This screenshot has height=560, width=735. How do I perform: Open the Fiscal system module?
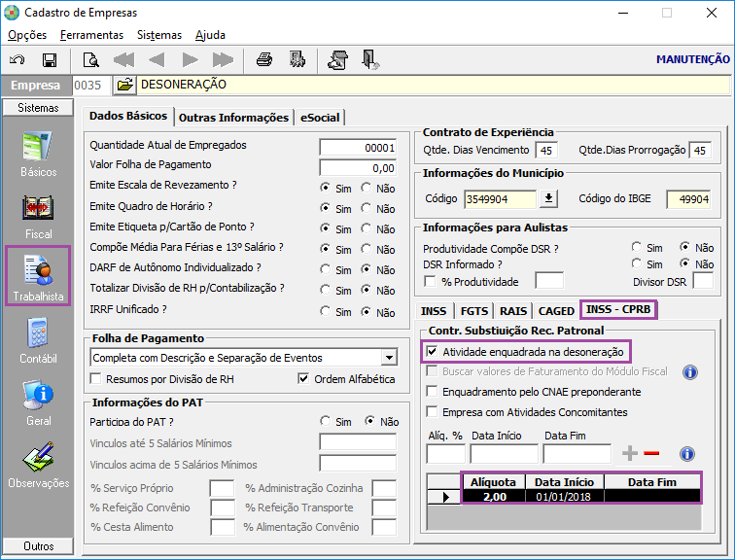[39, 217]
